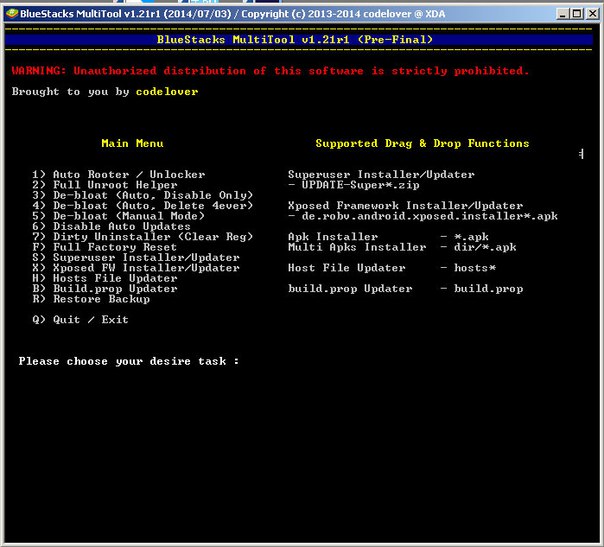Select '5) De-bloat (Manual Mode)' line
Screen dimensions: 604x547
click(119, 216)
